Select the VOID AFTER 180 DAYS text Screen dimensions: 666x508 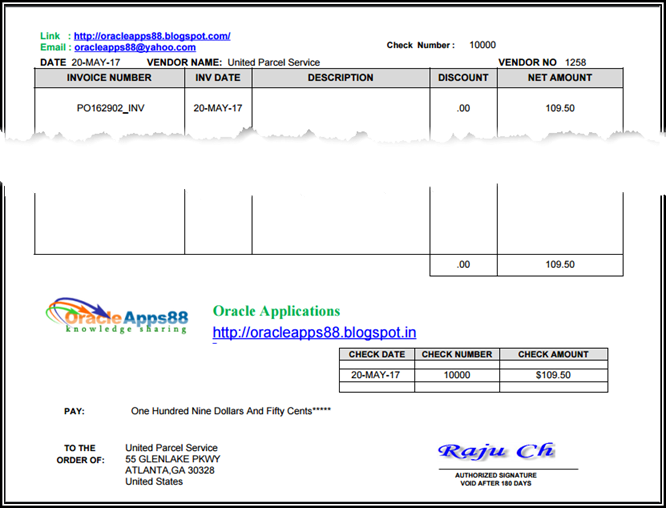[x=496, y=483]
